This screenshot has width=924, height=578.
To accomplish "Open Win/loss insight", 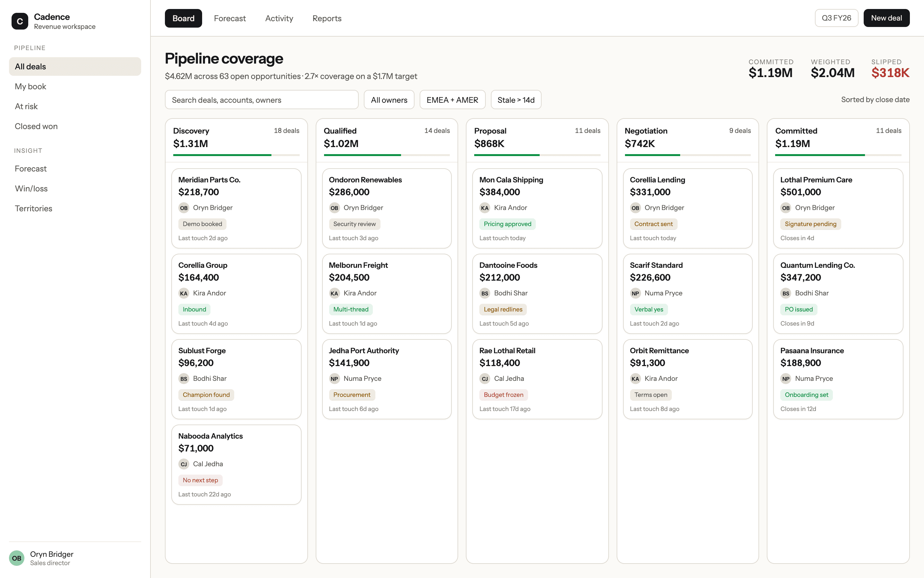I will pos(75,188).
